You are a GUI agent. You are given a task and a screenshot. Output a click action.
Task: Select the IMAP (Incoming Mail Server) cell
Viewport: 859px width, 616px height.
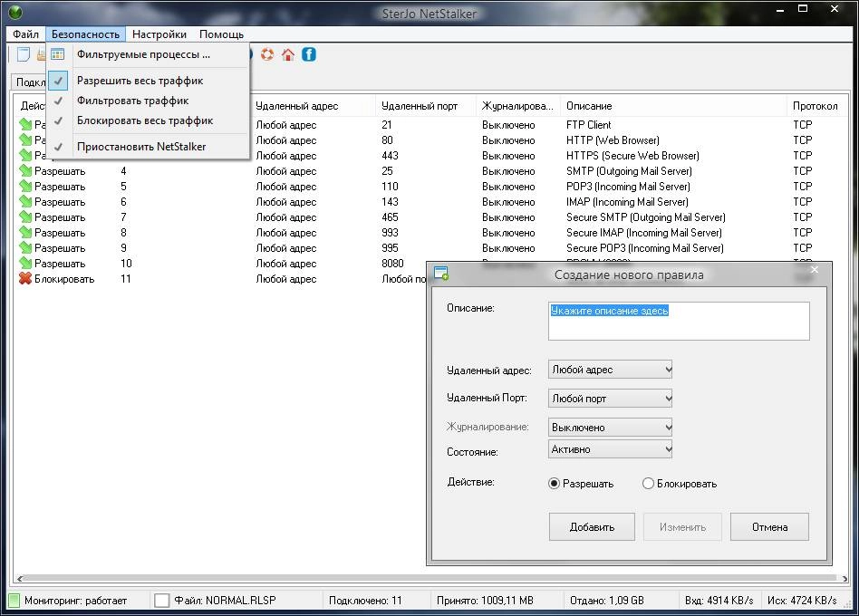[x=627, y=201]
